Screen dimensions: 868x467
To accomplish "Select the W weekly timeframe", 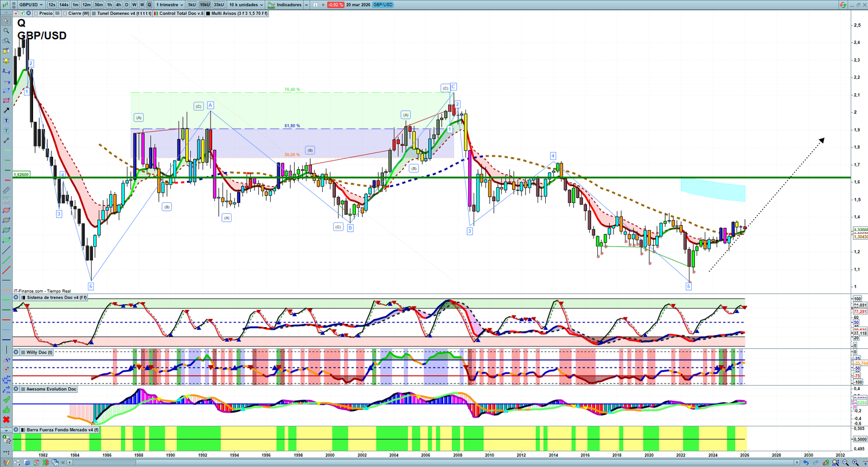I will click(135, 5).
